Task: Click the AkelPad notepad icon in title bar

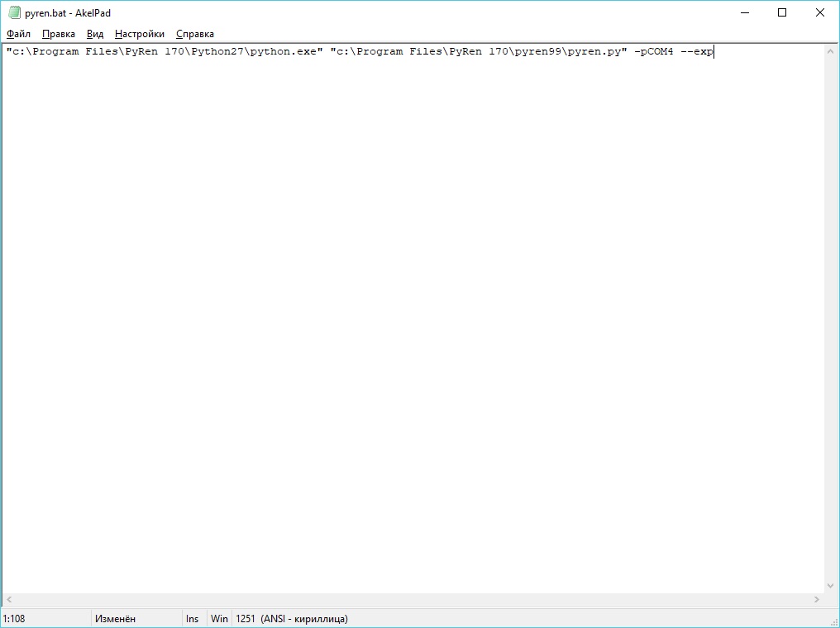Action: click(14, 12)
